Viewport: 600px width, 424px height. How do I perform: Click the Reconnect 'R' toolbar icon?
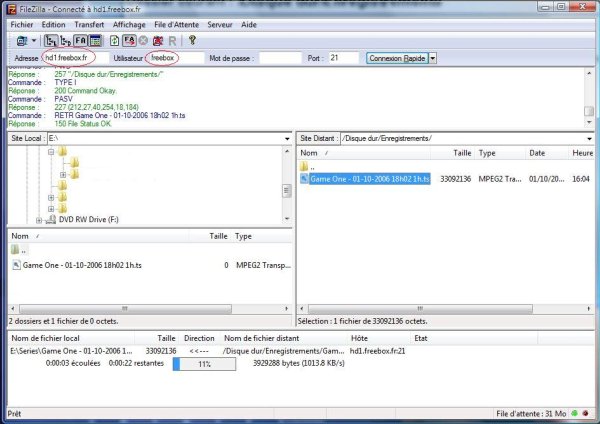click(172, 41)
